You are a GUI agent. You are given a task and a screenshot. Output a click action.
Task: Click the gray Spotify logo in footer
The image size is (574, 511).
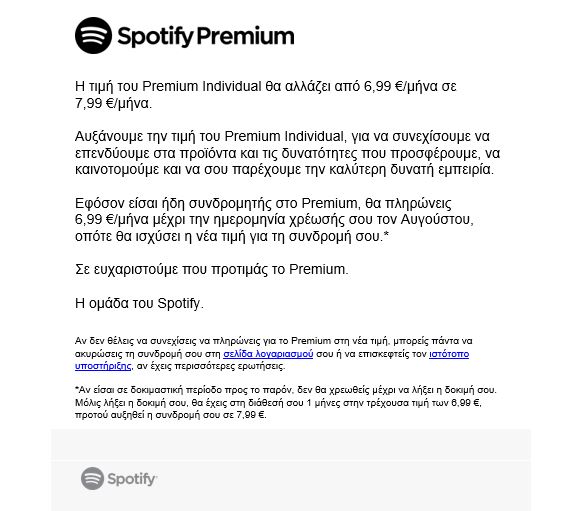click(92, 478)
